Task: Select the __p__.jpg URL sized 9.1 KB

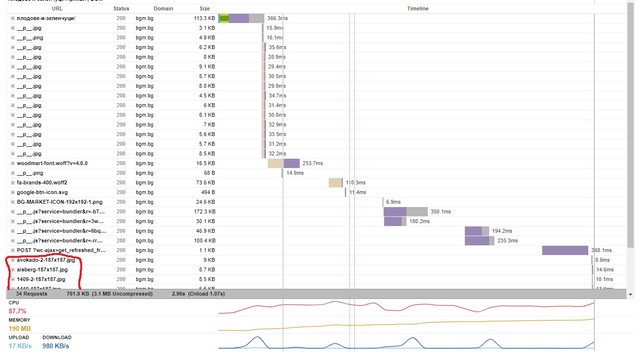Action: [29, 67]
